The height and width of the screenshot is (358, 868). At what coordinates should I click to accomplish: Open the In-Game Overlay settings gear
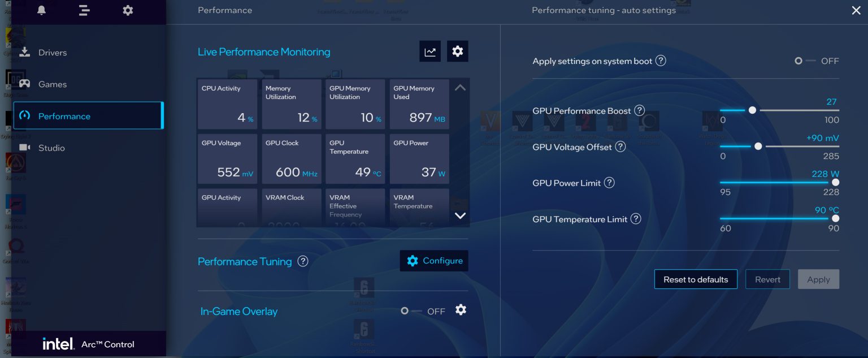461,310
